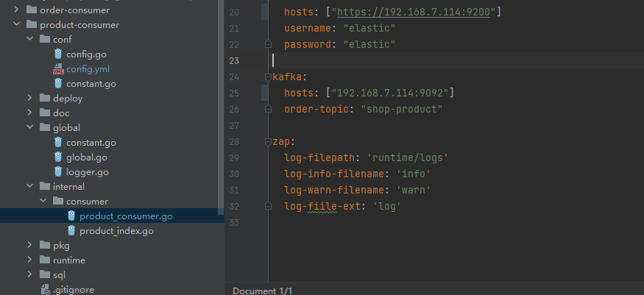Viewport: 644px width, 295px height.
Task: Click the YML icon of config.yml
Action: [58, 69]
